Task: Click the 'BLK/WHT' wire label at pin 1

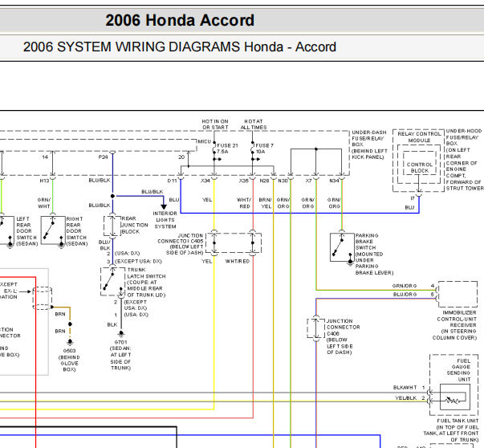Action: click(x=405, y=387)
